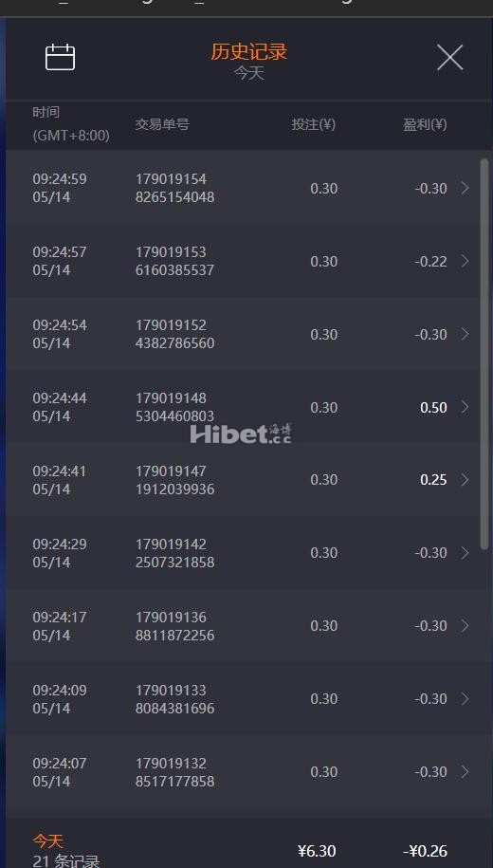Expand the 09:24:09 record chevron
This screenshot has height=868, width=493.
[465, 698]
